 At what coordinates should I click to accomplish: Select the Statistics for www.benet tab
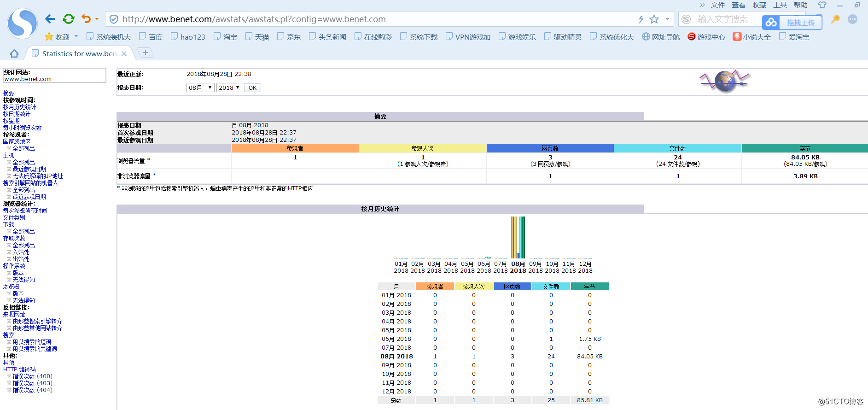tap(79, 53)
